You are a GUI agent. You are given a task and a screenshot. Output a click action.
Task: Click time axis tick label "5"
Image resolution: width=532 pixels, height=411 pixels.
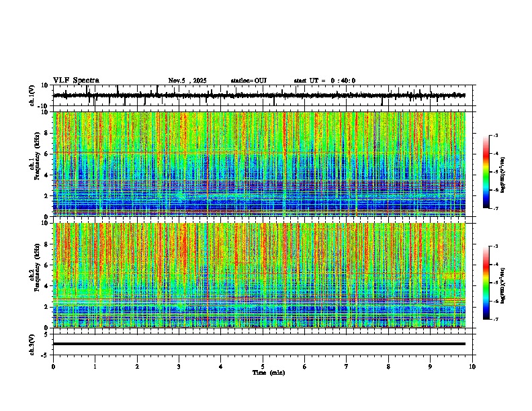(x=263, y=367)
